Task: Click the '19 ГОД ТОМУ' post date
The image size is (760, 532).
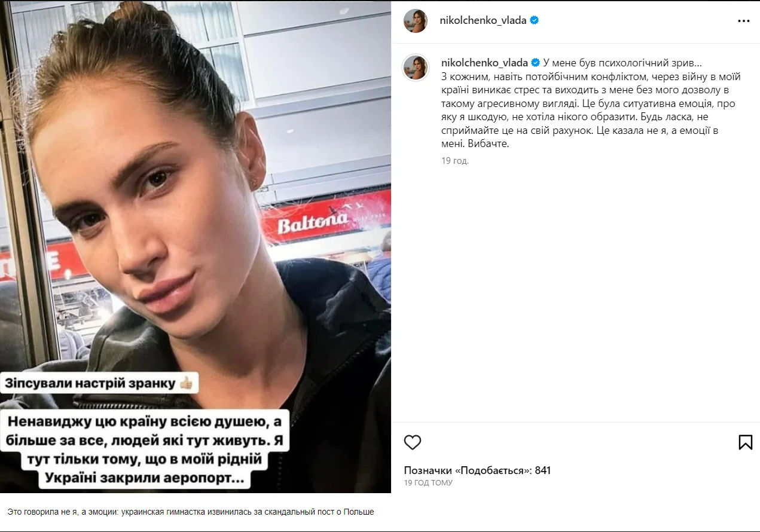Action: 428,483
